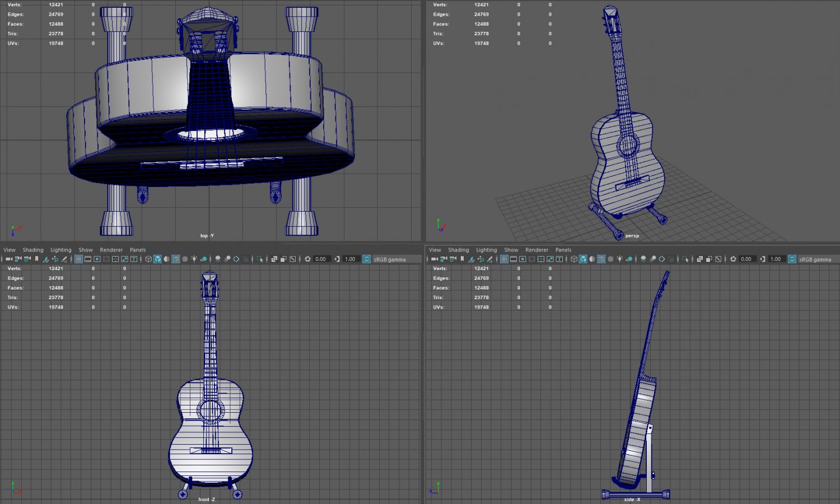Open the View menu of the front viewport
The image size is (840, 504).
[9, 250]
